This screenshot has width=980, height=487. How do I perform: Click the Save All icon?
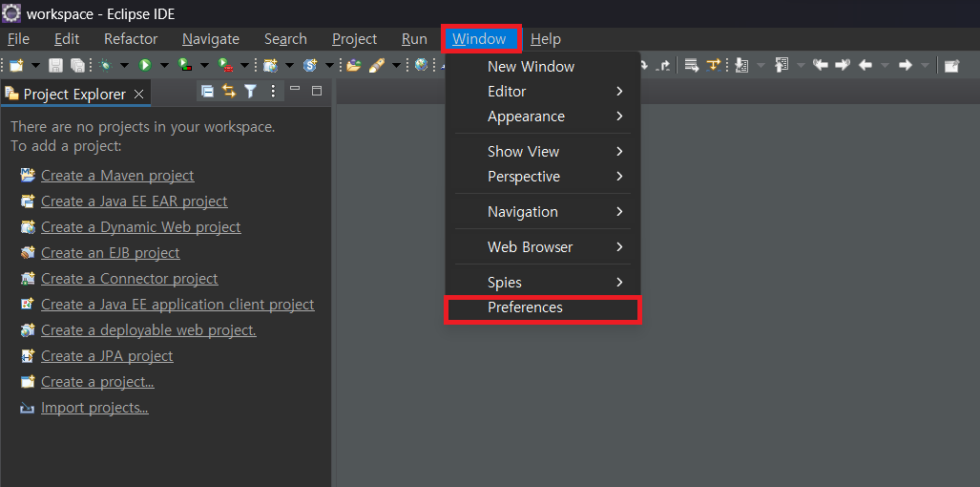click(x=77, y=65)
